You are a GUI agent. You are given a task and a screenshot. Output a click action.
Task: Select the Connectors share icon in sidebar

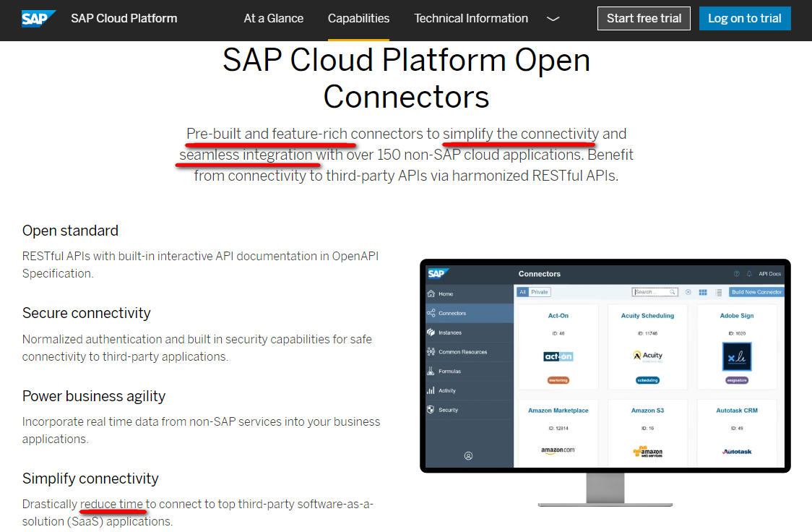(x=431, y=313)
